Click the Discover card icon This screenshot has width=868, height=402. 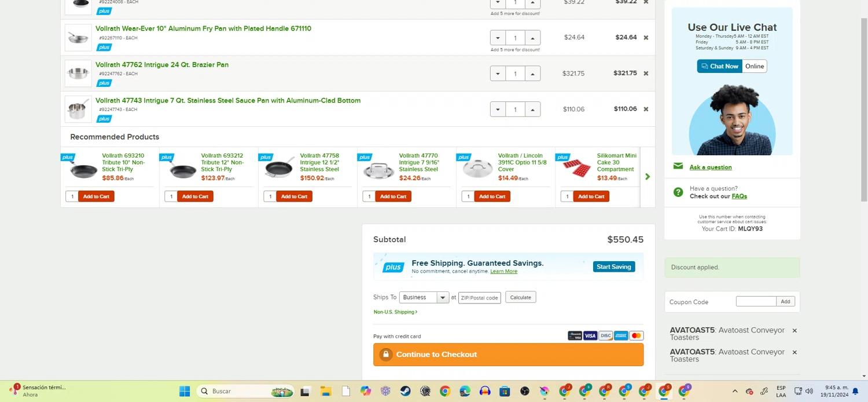(x=605, y=336)
